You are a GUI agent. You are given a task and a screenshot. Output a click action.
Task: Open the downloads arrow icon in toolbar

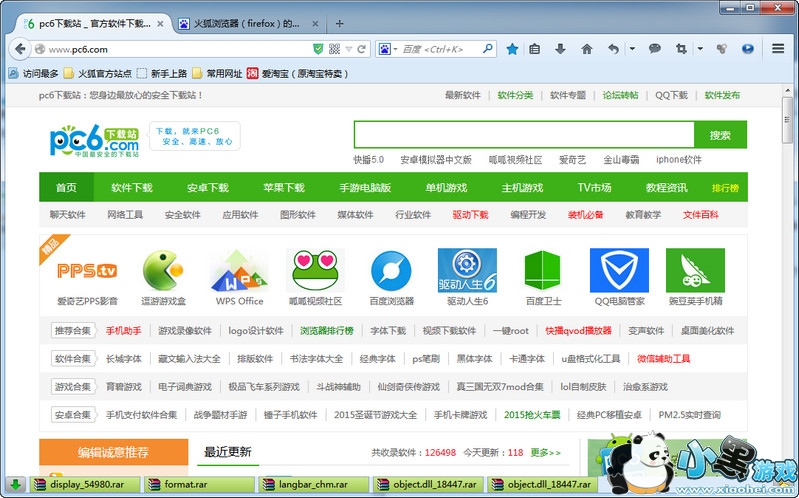[x=560, y=48]
